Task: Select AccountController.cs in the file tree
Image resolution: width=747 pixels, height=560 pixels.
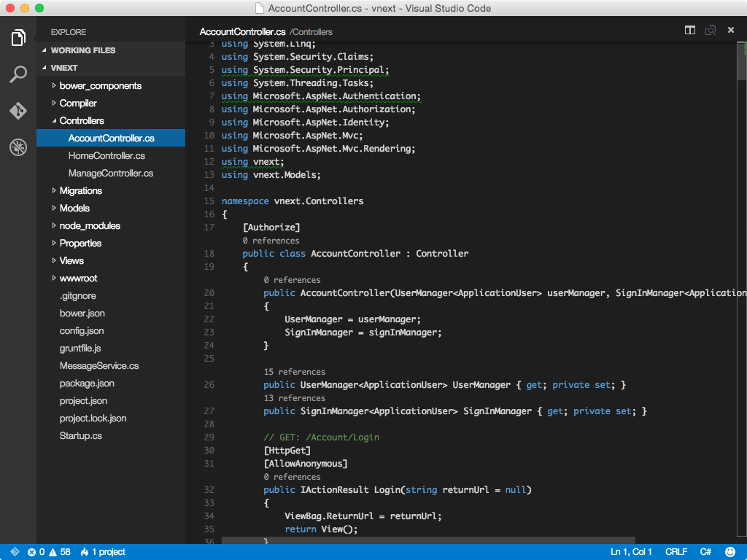Action: point(111,138)
